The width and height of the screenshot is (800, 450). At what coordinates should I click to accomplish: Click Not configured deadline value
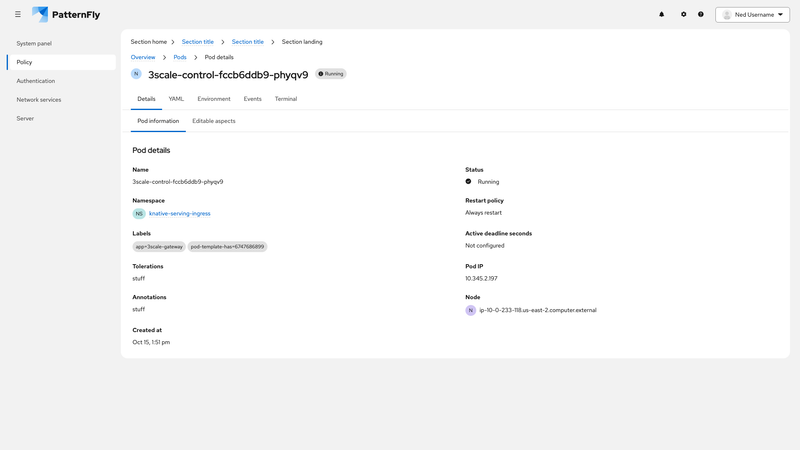[x=485, y=245]
